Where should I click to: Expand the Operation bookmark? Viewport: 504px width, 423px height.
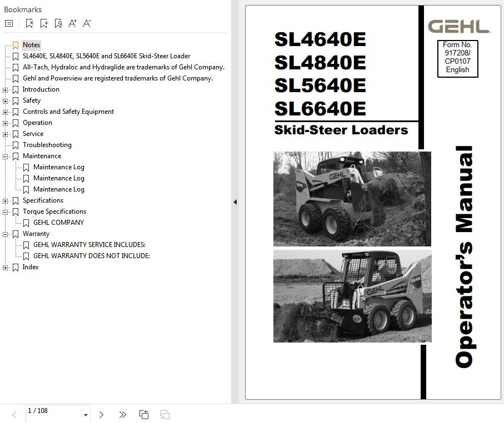pyautogui.click(x=5, y=123)
